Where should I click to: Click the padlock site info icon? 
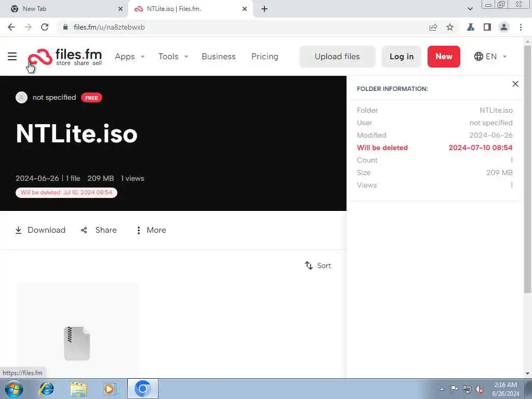(65, 27)
